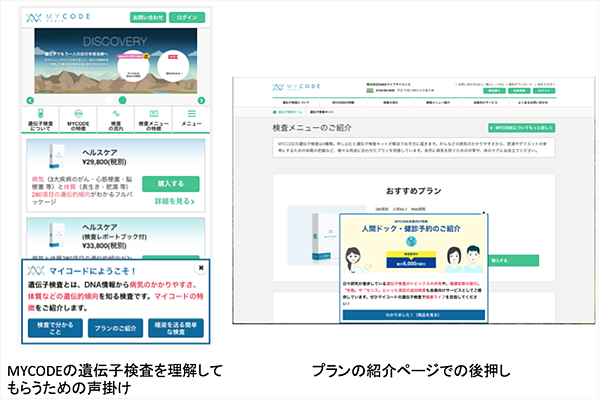Click ヘルスケア ¥29,800 product box image
The image size is (599, 399).
coord(57,156)
